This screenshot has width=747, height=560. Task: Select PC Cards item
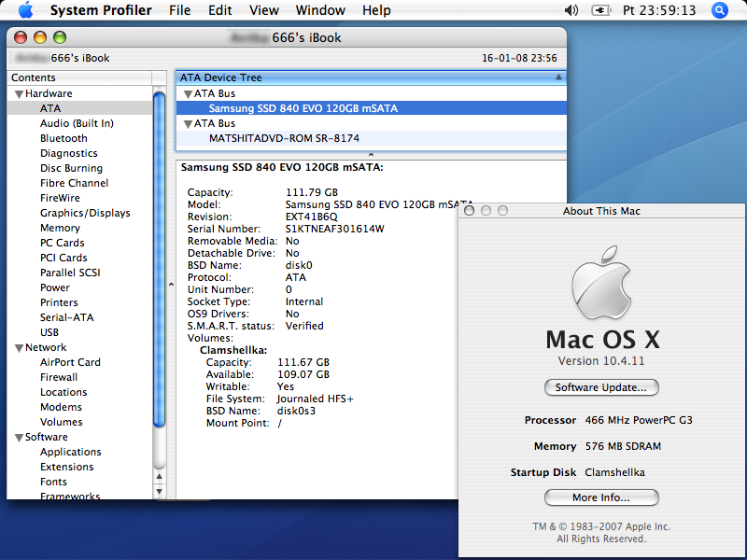coord(63,243)
